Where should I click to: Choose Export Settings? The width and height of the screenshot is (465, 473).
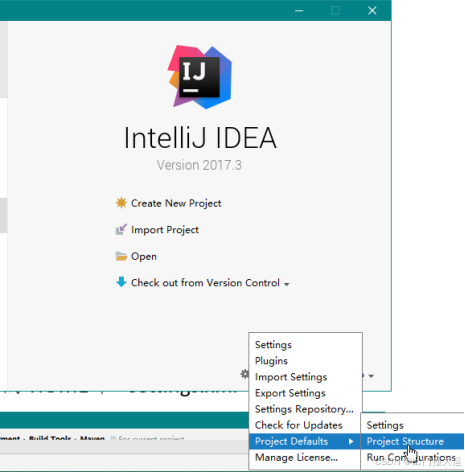[305, 393]
